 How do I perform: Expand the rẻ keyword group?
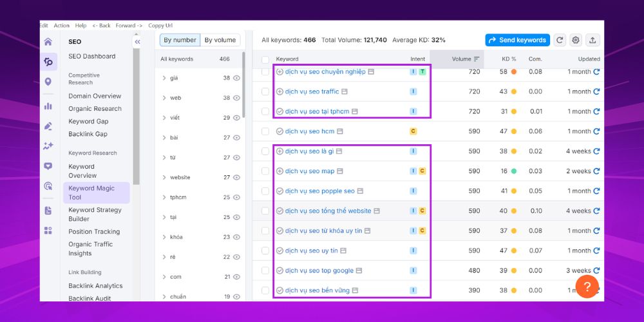click(x=164, y=257)
